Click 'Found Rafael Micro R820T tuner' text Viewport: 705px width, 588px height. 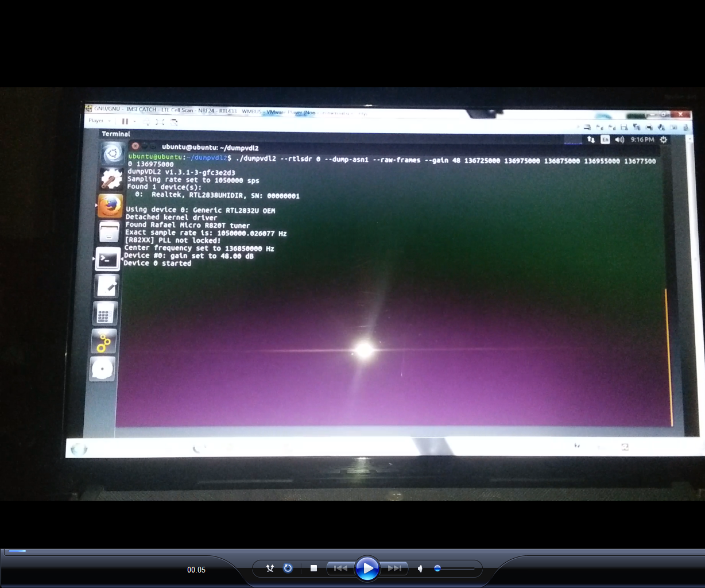(x=188, y=225)
